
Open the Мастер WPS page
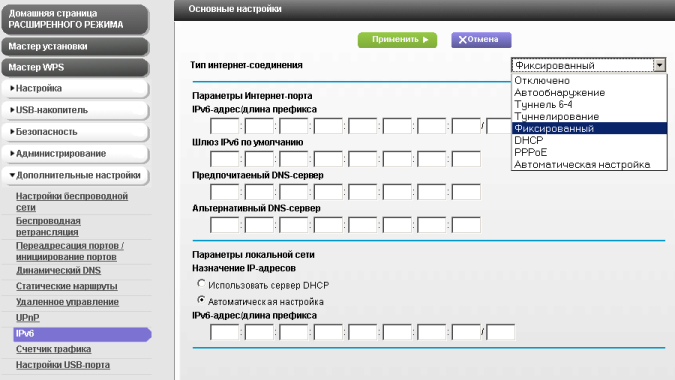[x=75, y=68]
